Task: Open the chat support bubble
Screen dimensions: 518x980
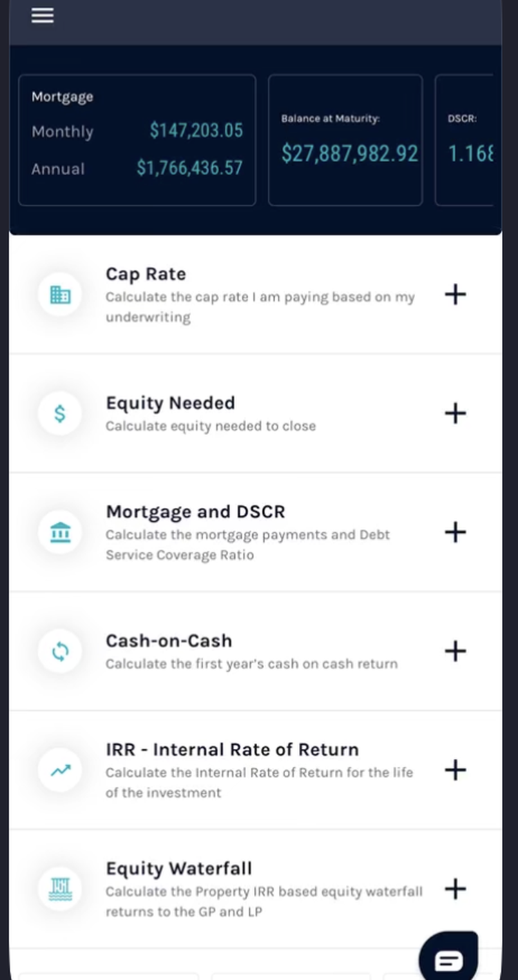Action: 449,958
